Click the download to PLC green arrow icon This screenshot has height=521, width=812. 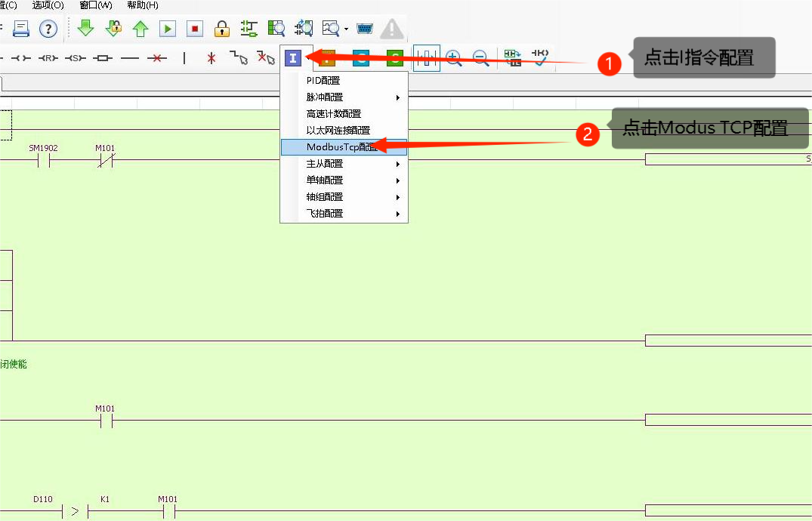click(x=85, y=29)
